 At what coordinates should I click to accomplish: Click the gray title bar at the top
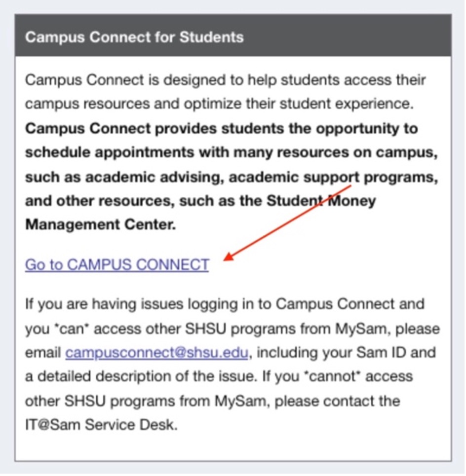click(233, 36)
